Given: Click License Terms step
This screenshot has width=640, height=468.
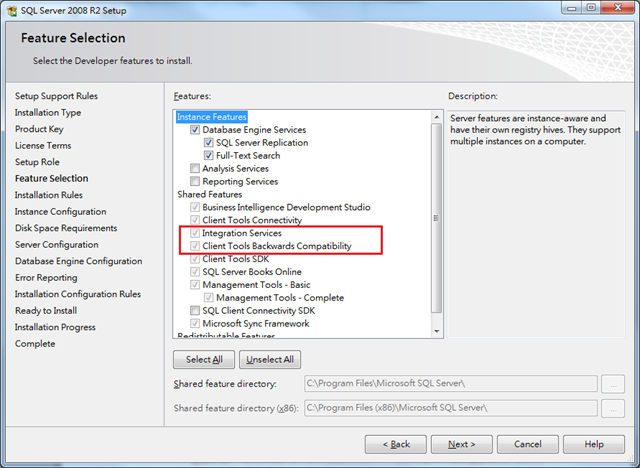Looking at the screenshot, I should tap(43, 146).
